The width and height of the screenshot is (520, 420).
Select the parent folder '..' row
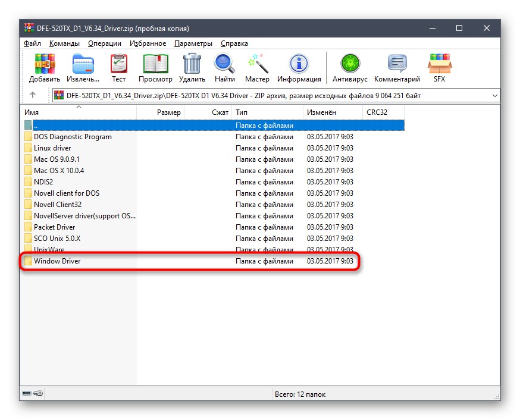click(214, 126)
